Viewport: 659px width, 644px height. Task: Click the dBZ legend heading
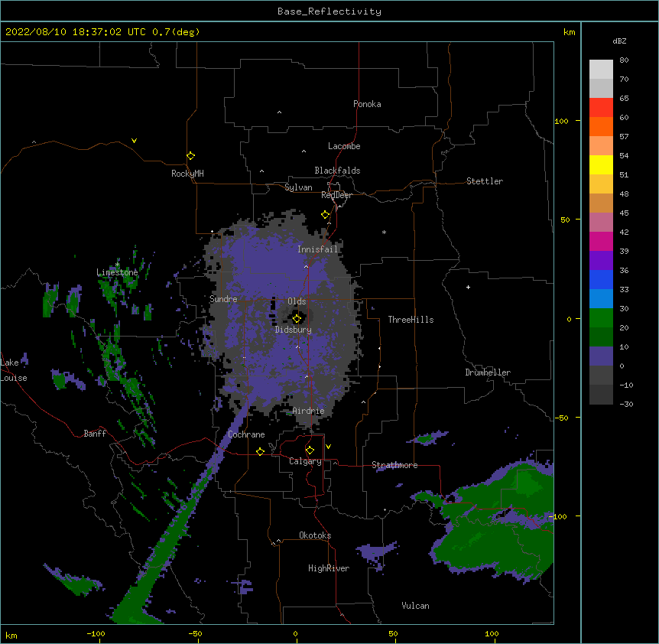point(619,41)
